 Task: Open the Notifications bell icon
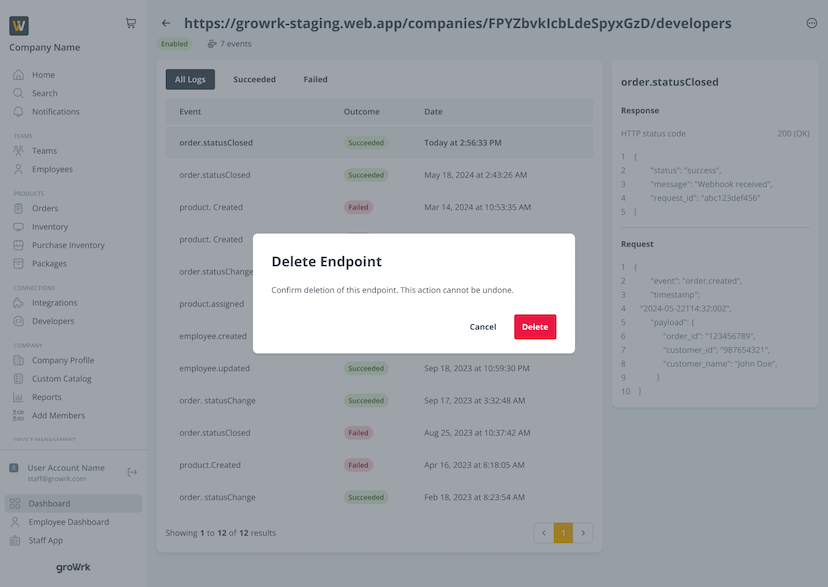20,111
